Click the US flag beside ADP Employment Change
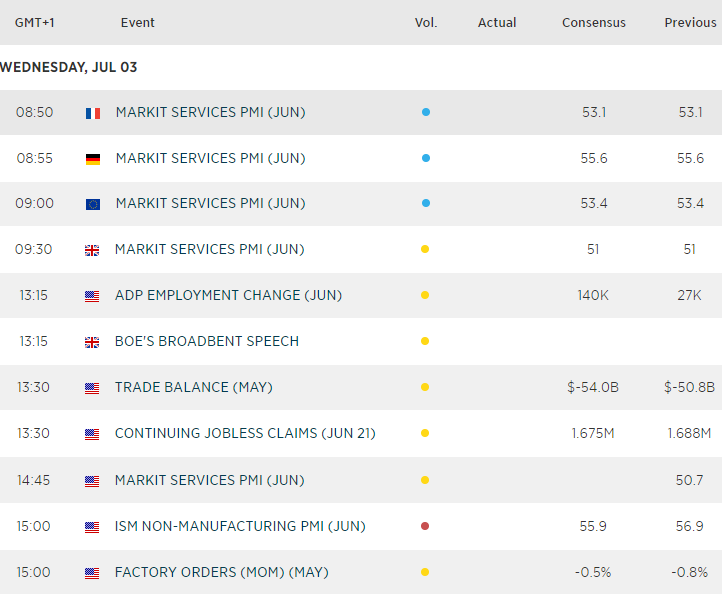Viewport: 722px width, 595px height. click(x=93, y=296)
